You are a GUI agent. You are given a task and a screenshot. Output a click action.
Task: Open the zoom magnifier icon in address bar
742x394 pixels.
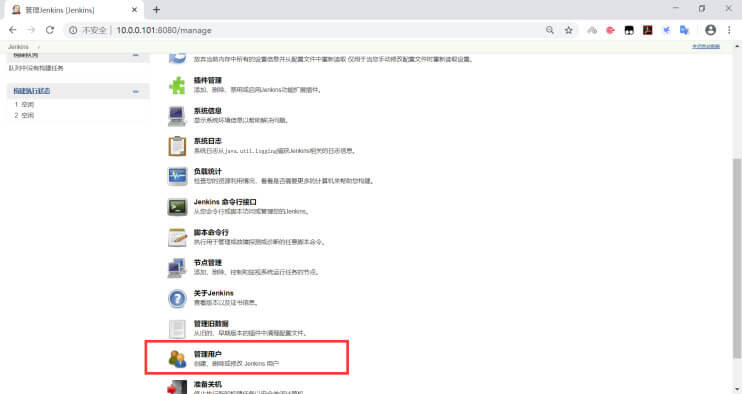(x=549, y=30)
